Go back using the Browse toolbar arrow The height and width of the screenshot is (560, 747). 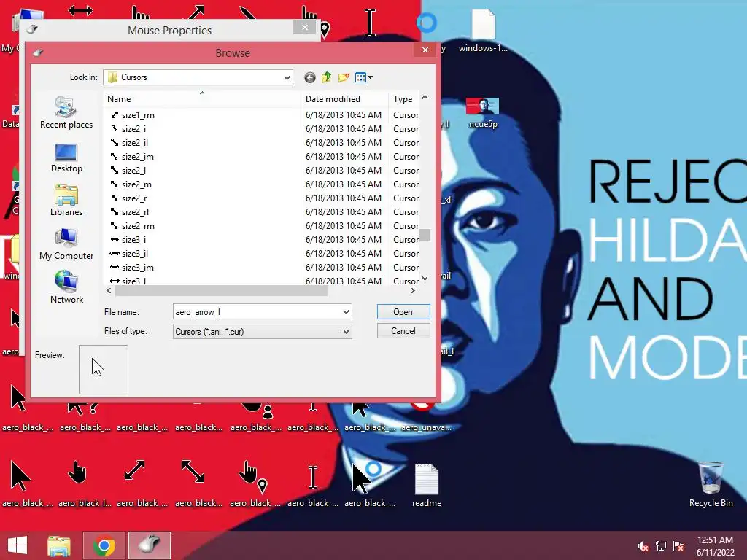[309, 77]
